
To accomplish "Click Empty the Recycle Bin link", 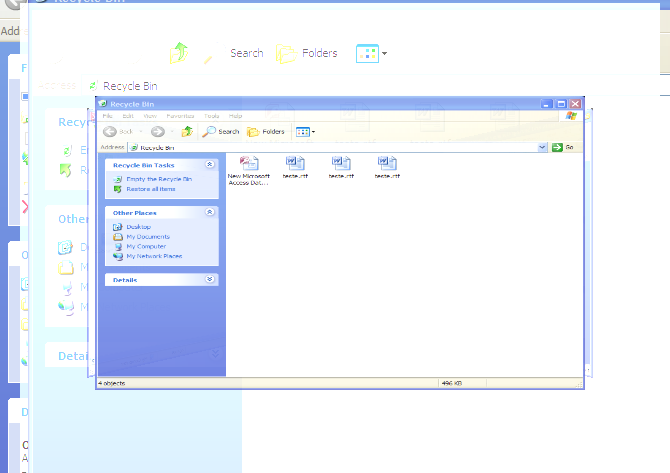I will click(x=158, y=179).
